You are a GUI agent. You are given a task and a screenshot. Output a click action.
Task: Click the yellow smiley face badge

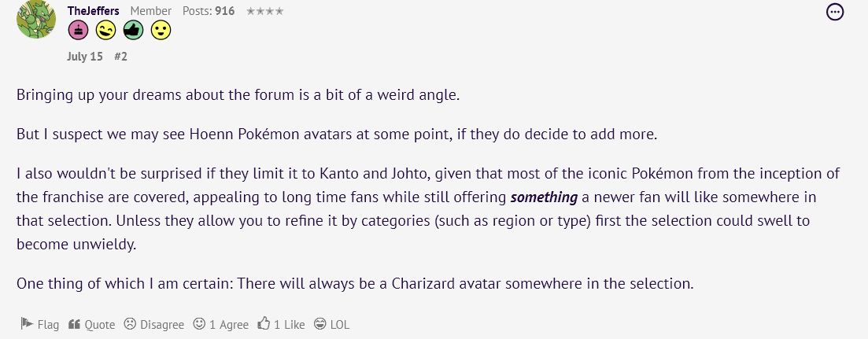(160, 31)
